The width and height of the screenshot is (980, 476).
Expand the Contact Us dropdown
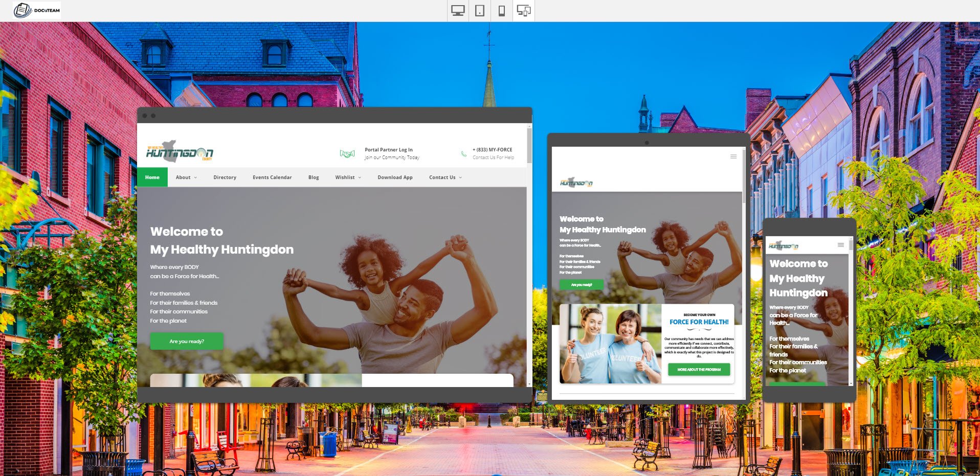[x=444, y=177]
